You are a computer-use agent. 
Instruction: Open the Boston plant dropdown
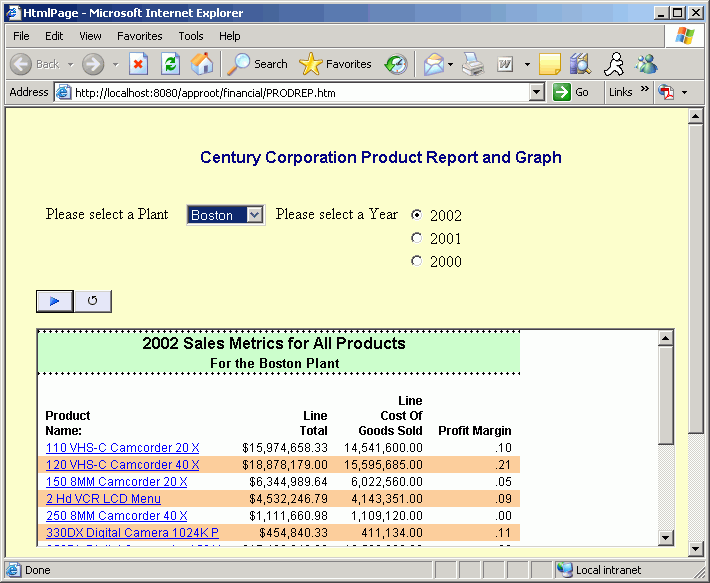[225, 215]
